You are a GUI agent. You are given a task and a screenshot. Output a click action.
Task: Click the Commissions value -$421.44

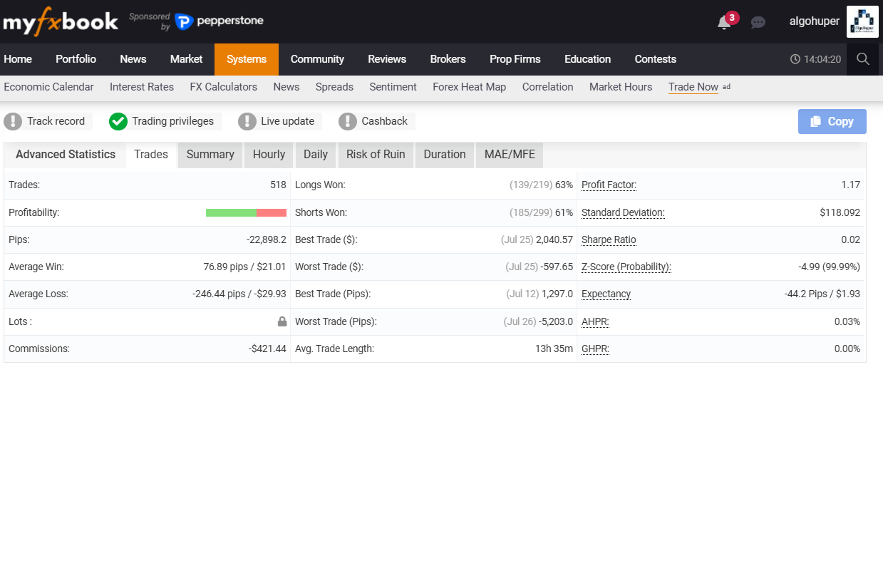point(267,349)
